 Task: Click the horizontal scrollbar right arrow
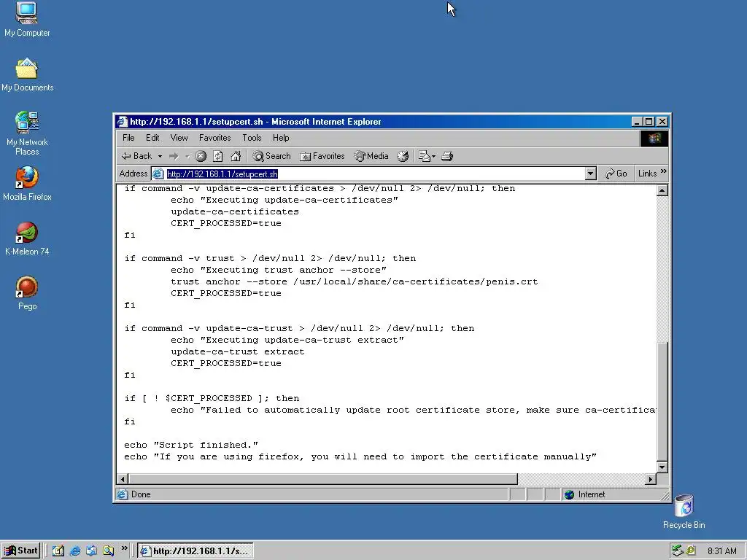(x=651, y=479)
